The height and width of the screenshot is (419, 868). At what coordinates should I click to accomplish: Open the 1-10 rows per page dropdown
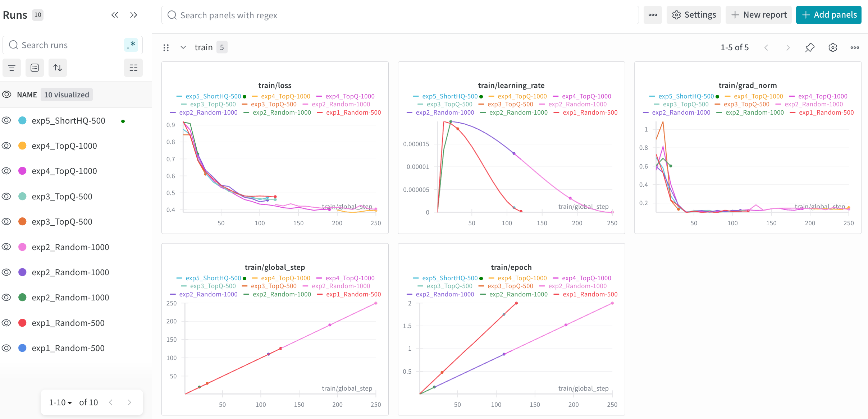[x=60, y=402]
